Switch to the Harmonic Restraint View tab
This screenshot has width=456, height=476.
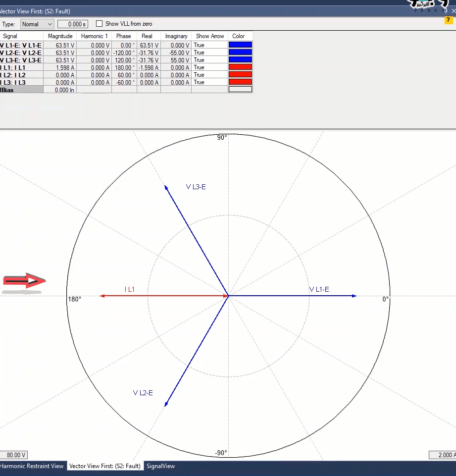(32, 466)
